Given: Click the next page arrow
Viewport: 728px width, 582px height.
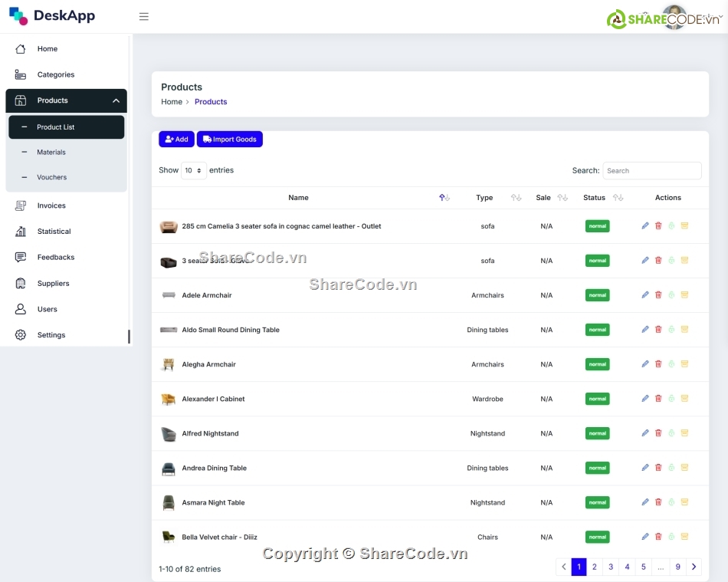Looking at the screenshot, I should [x=694, y=567].
